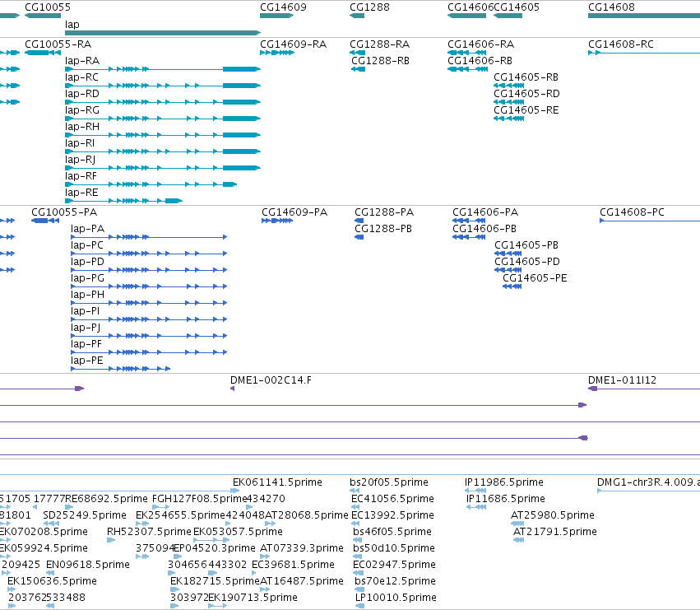Click protein label CG14608-PC

point(633,212)
